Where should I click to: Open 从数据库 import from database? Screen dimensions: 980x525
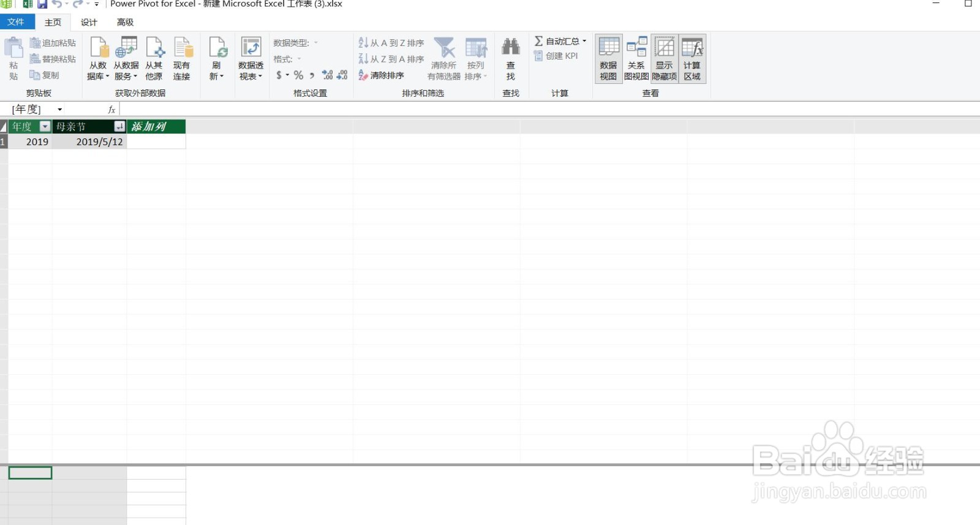click(x=98, y=59)
